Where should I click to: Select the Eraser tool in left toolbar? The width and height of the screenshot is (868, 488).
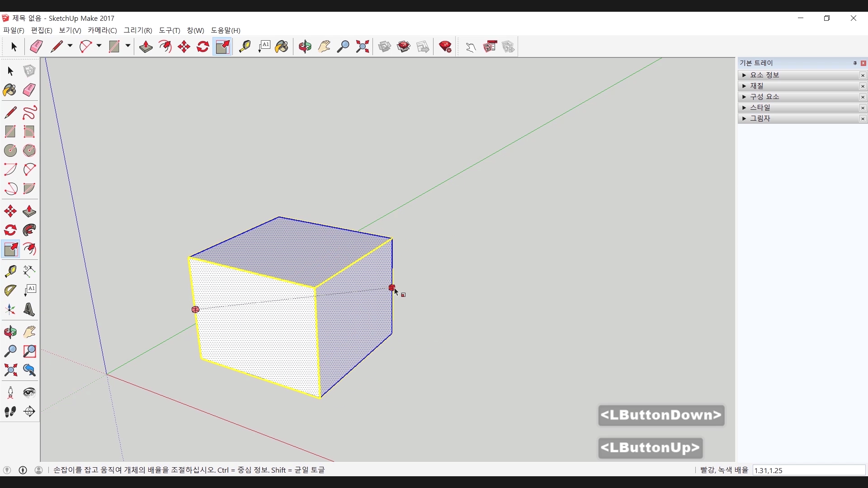coord(29,90)
